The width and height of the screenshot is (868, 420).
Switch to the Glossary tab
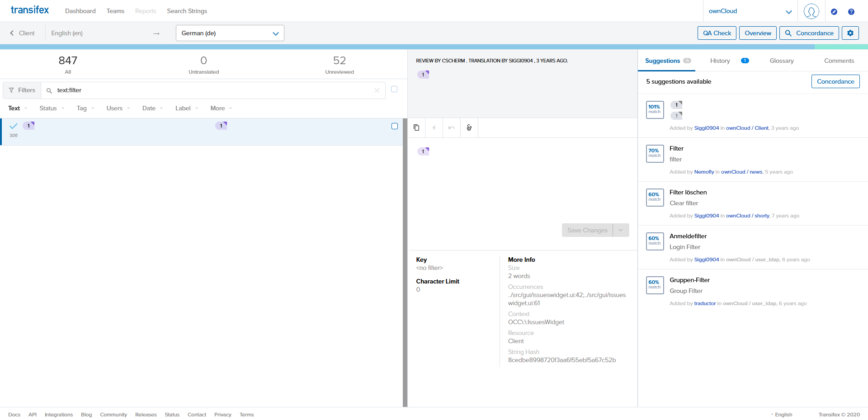pos(782,61)
